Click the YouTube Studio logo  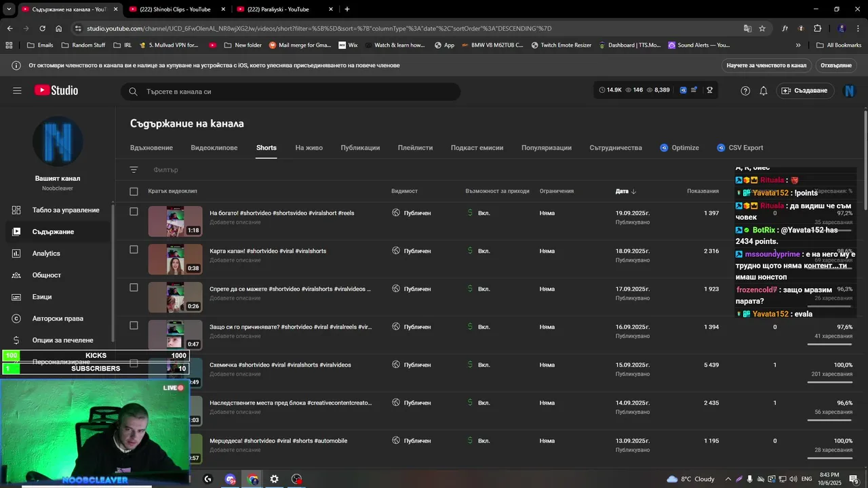56,90
